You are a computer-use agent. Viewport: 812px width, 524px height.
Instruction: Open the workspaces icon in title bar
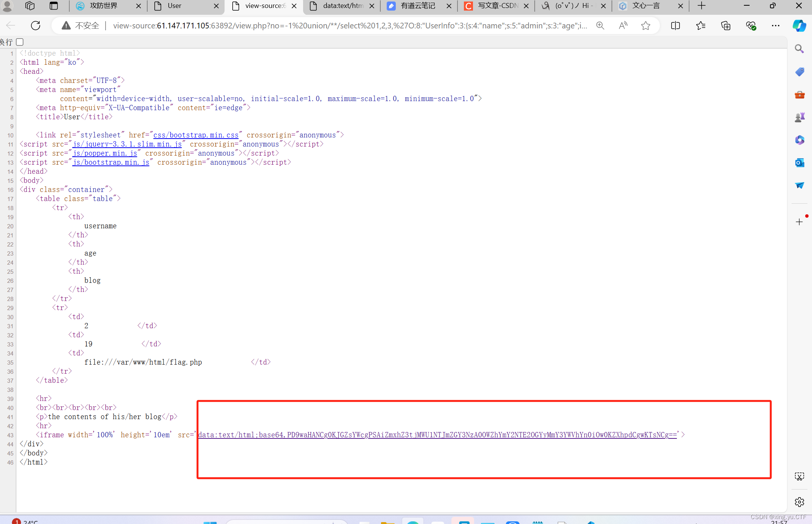30,6
